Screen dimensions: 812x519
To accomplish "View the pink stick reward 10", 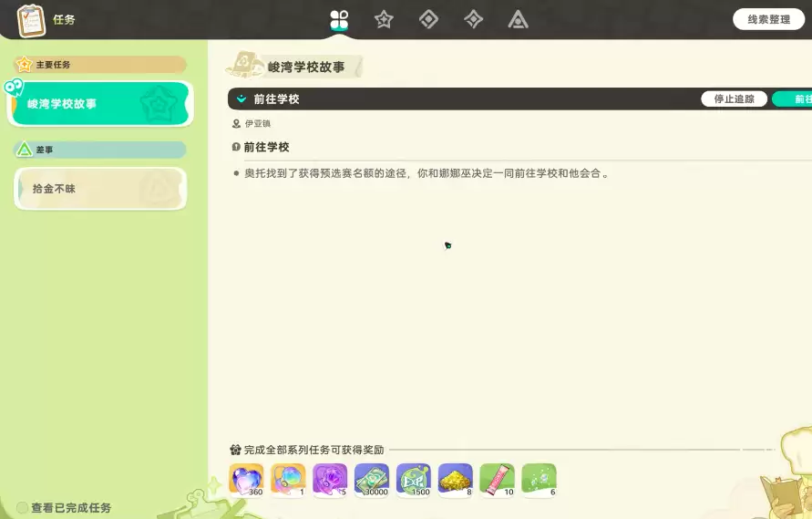I will pos(498,480).
